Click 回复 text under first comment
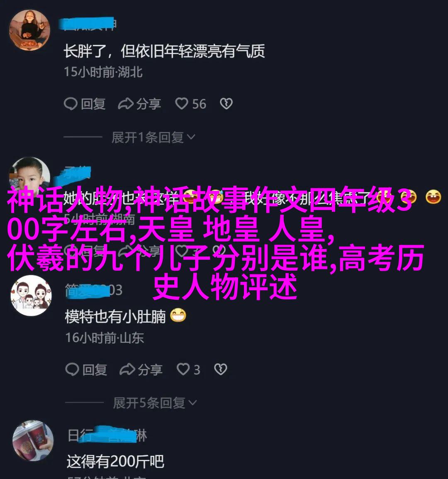 (93, 104)
